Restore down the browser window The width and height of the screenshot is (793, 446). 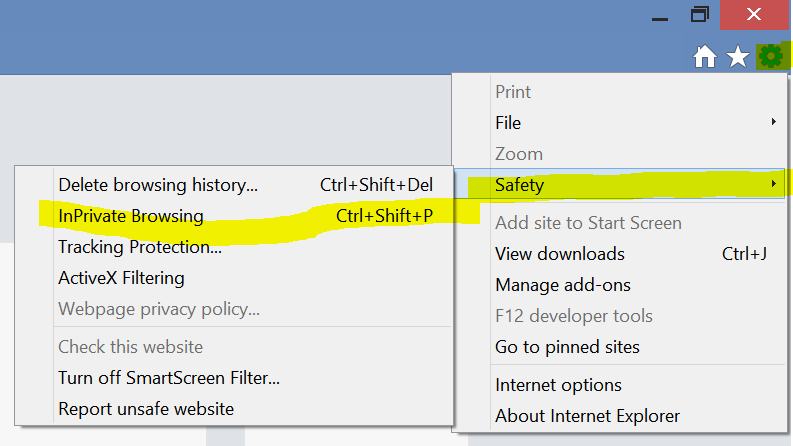699,17
